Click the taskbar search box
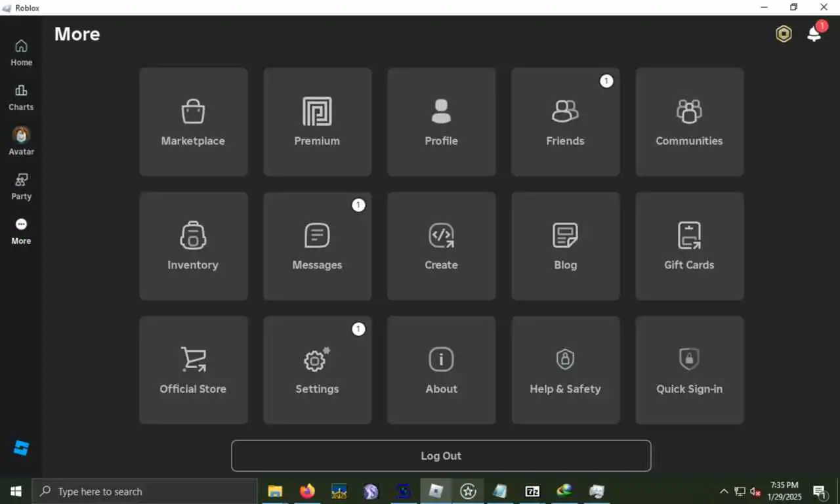Screen dimensions: 840x504 [x=144, y=491]
